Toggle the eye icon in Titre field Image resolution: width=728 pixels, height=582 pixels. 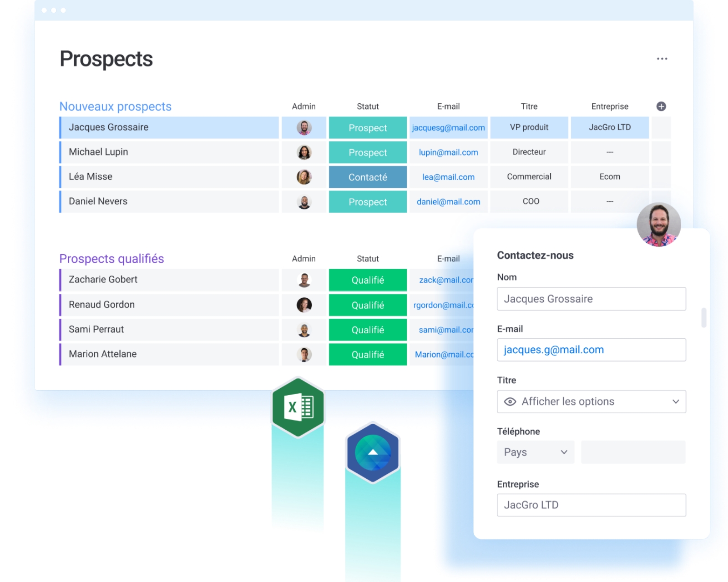(510, 401)
